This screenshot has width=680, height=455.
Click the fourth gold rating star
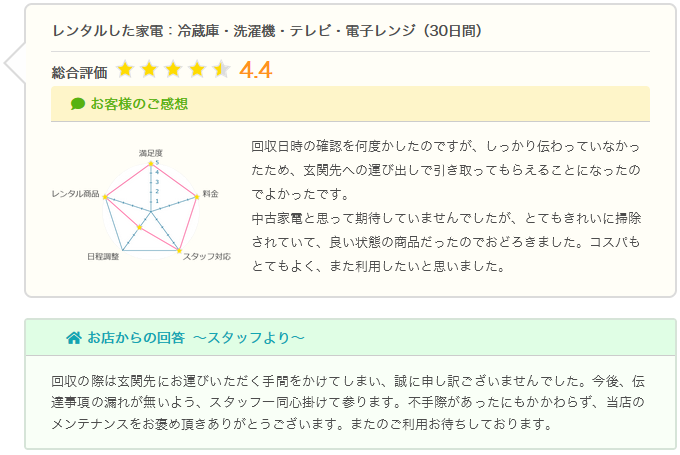tap(197, 69)
